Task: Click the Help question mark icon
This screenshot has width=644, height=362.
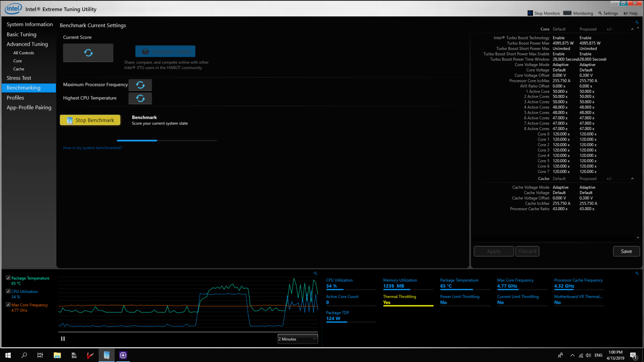Action: tap(626, 13)
